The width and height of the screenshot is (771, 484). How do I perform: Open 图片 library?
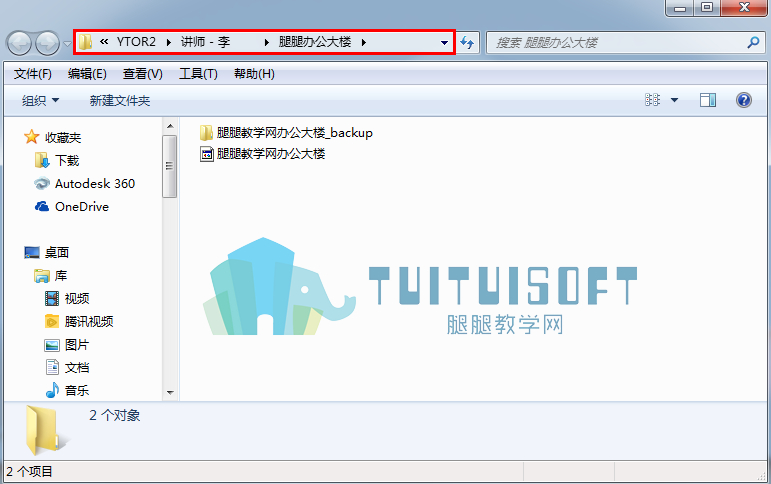click(77, 345)
